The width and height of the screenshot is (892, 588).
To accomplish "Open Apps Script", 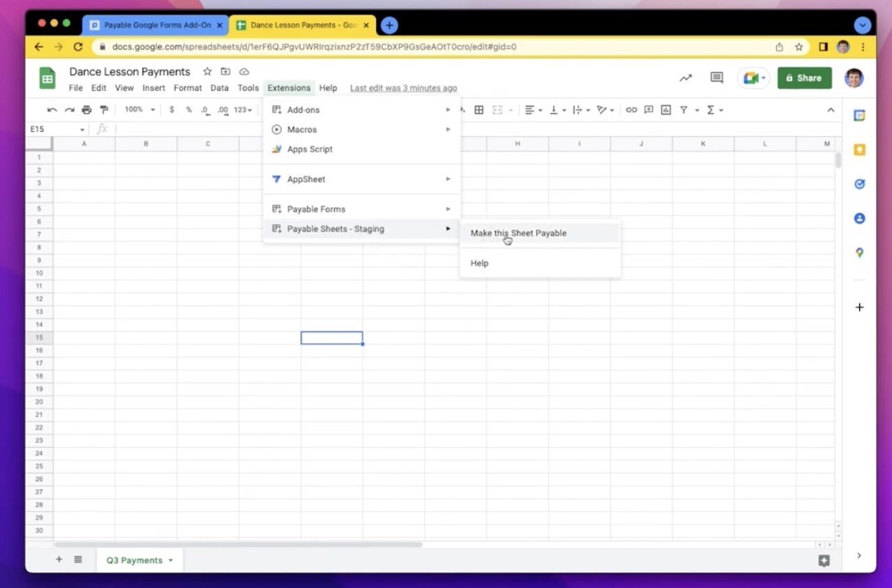I will point(361,149).
